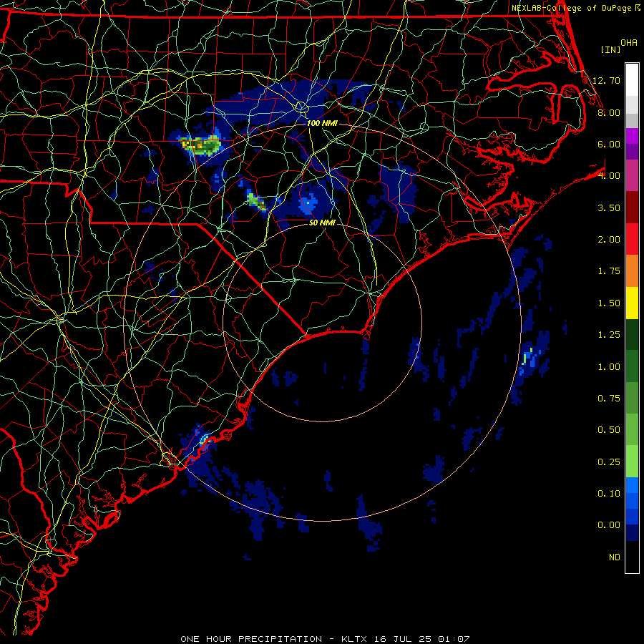
Task: Pick the magenta swatch beside 6.00
Action: click(x=632, y=137)
